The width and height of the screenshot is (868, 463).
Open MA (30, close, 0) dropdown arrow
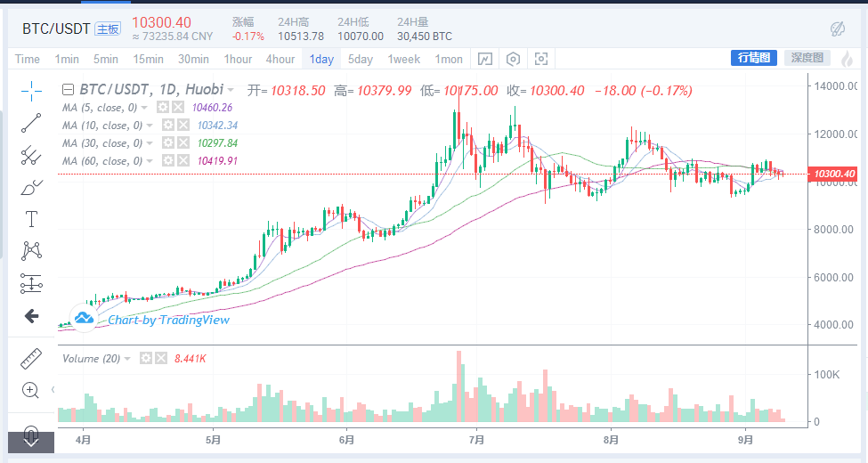150,143
